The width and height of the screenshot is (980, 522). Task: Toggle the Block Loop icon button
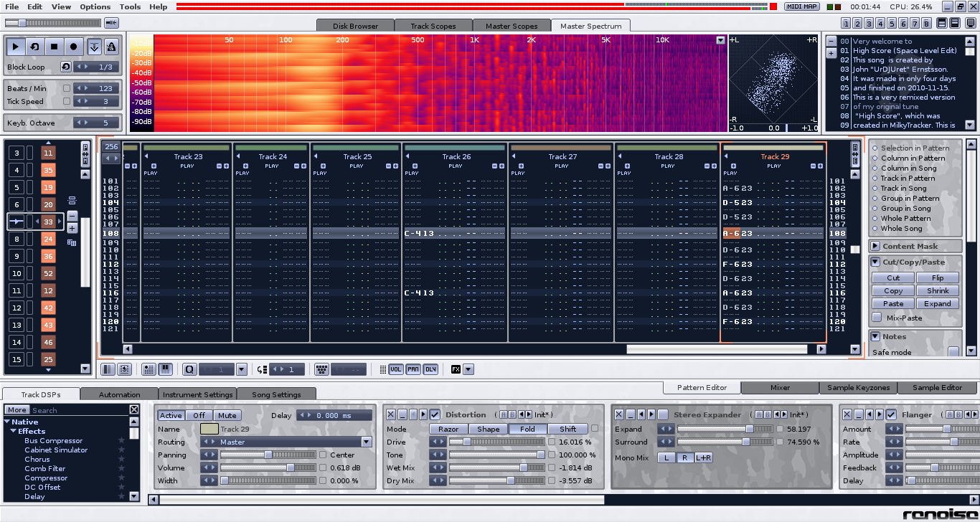[x=66, y=67]
